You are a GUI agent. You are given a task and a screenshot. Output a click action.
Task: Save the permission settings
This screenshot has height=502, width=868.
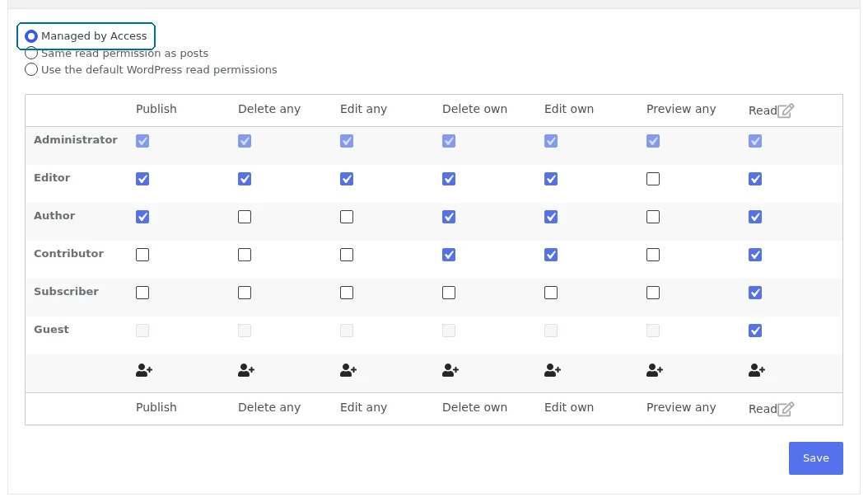coord(816,458)
